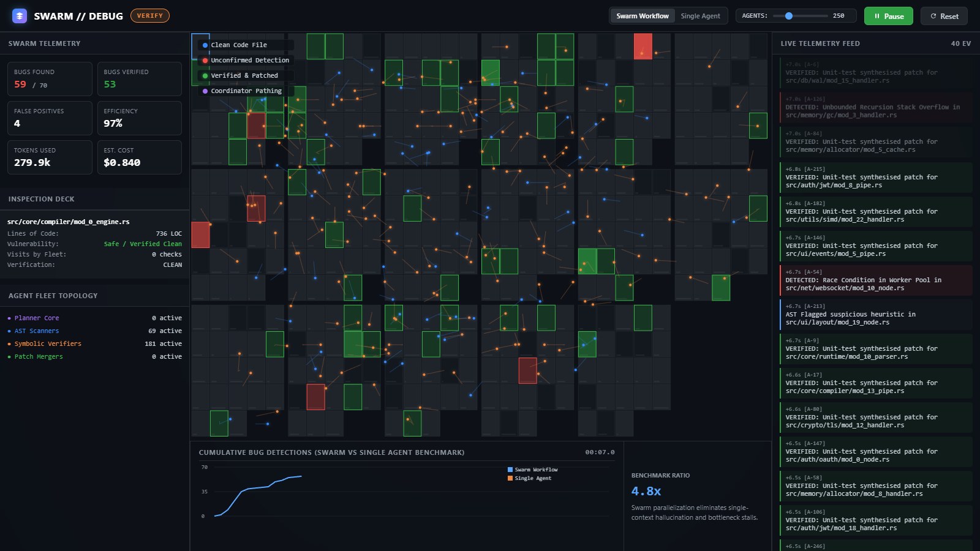Open feed entry A-106 for jwt mod_18_handler.rs
This screenshot has width=980, height=551.
[876, 520]
